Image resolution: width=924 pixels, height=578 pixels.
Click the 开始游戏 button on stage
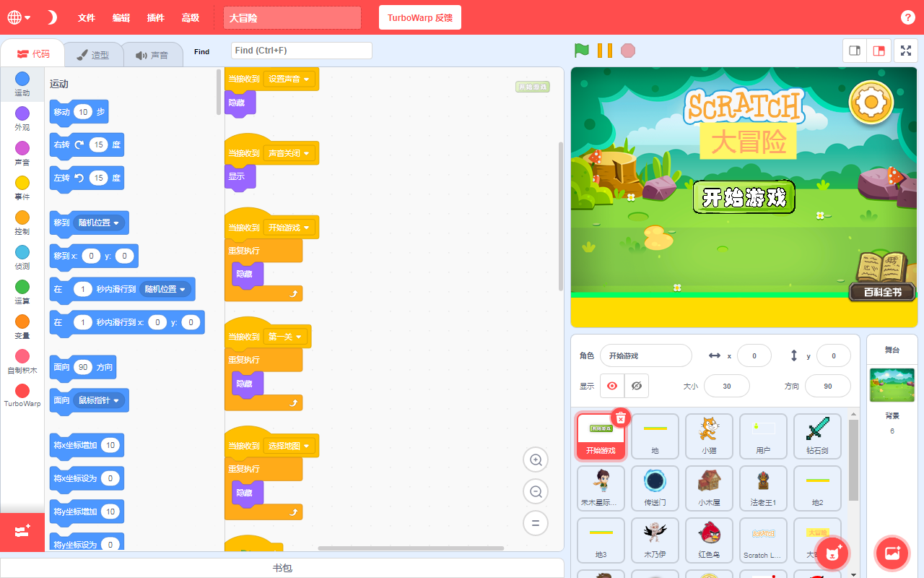coord(744,197)
